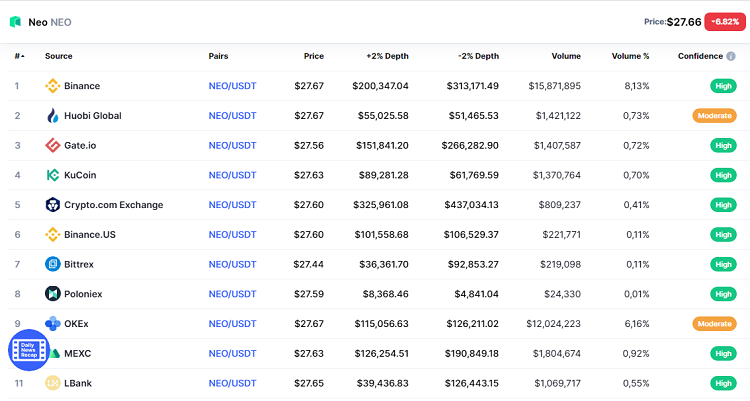Click the Gate.io logo icon
This screenshot has height=401, width=750.
pyautogui.click(x=53, y=146)
